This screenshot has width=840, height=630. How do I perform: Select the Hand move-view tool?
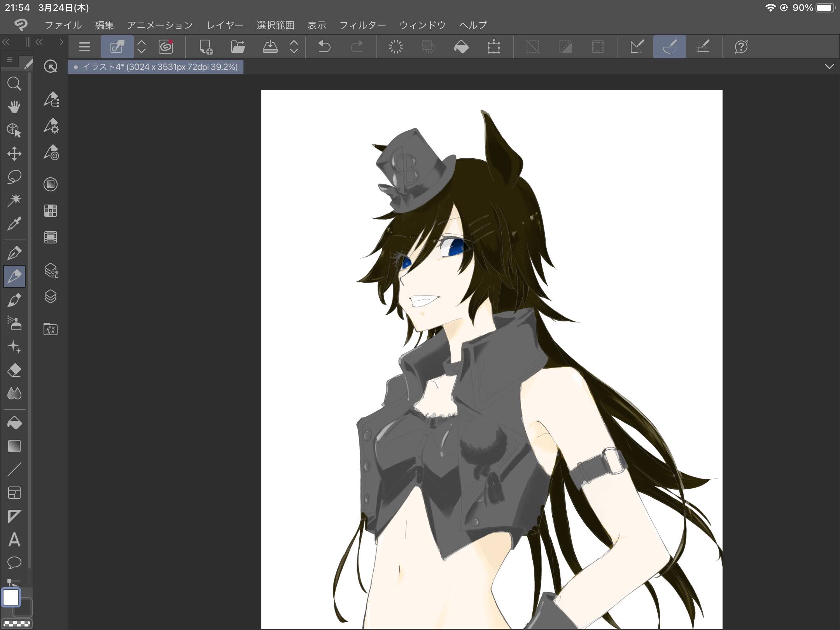[x=14, y=107]
